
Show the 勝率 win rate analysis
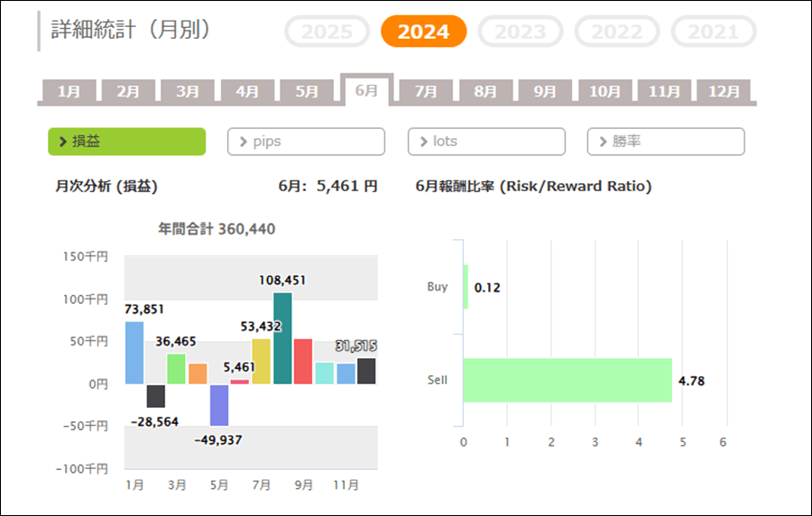pos(666,142)
